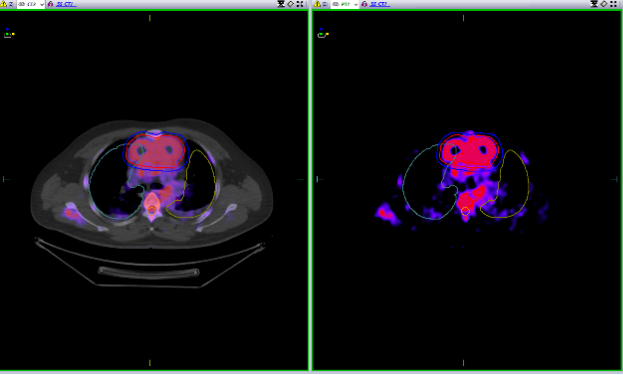Click the leftmost black icon in right view's right icon group

coord(594,4)
